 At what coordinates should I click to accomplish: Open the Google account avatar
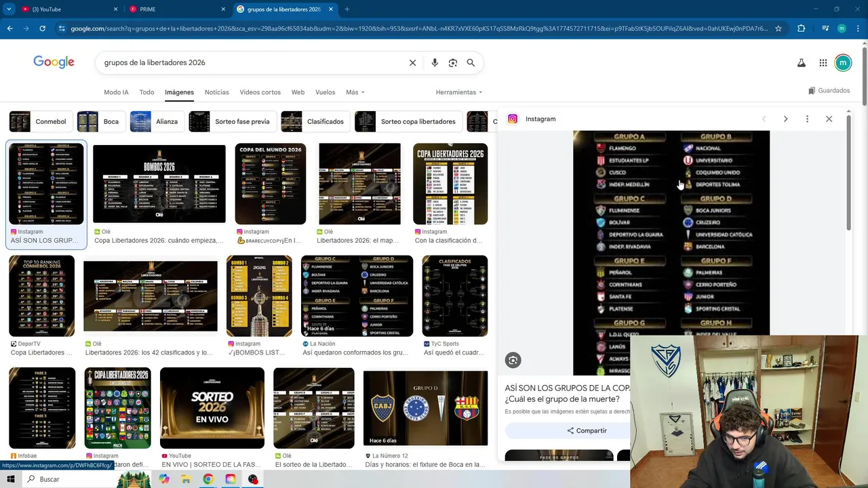843,63
